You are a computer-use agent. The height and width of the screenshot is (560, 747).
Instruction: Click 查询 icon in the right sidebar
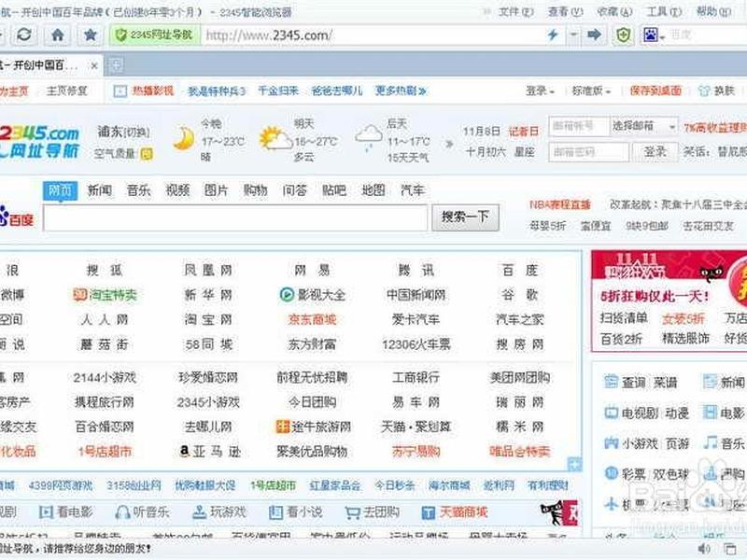611,382
